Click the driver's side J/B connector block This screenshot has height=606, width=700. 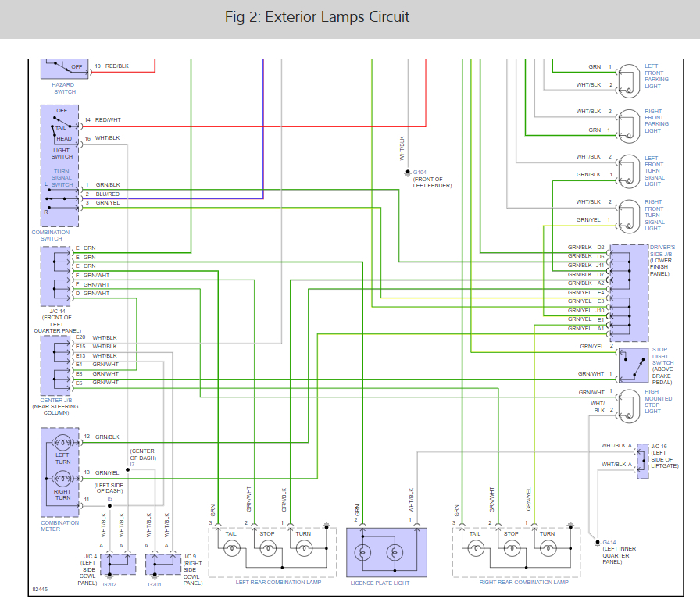pos(629,293)
